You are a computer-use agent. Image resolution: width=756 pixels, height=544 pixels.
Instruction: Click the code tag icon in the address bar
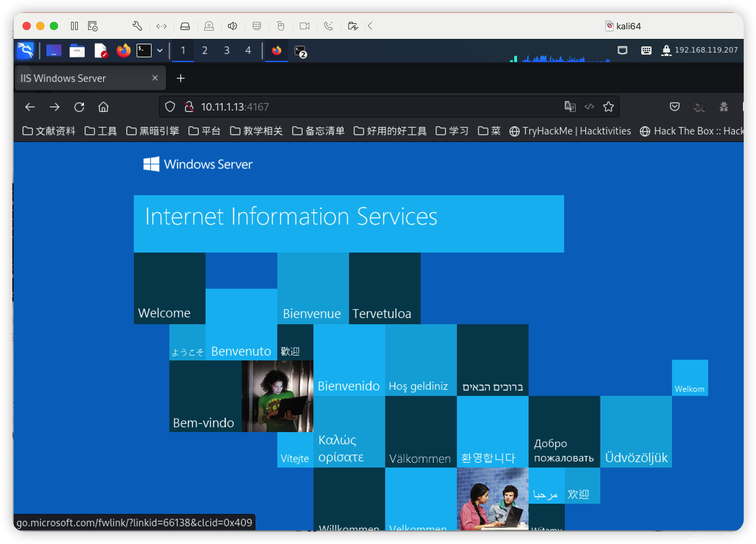[589, 107]
